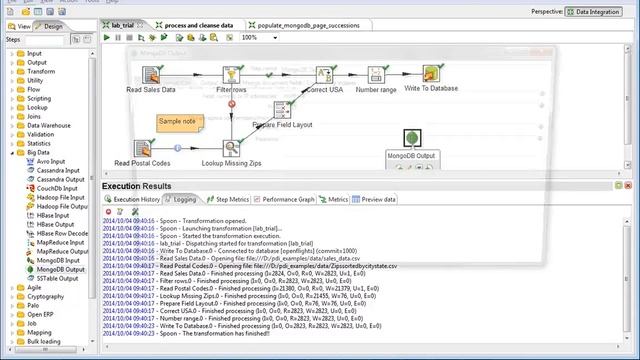
Task: Select the Correct USA step icon
Action: click(x=324, y=75)
